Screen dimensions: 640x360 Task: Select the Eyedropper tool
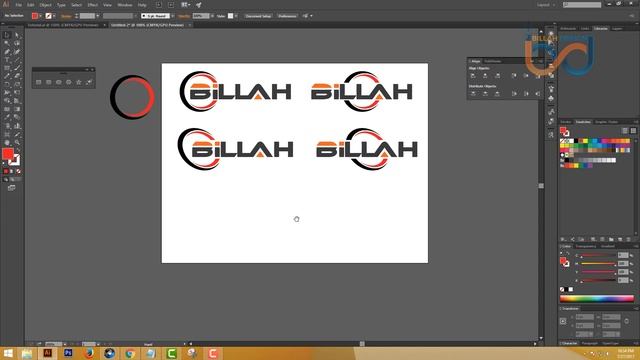click(7, 118)
